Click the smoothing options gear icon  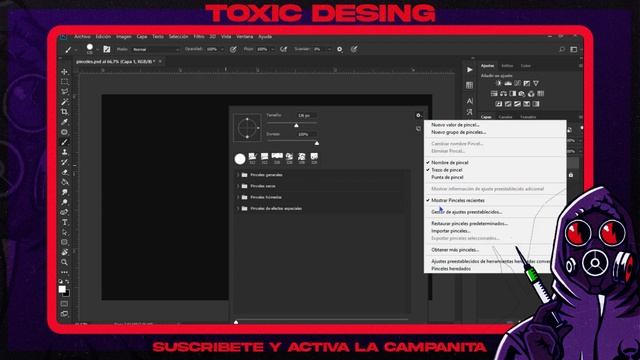click(x=340, y=49)
